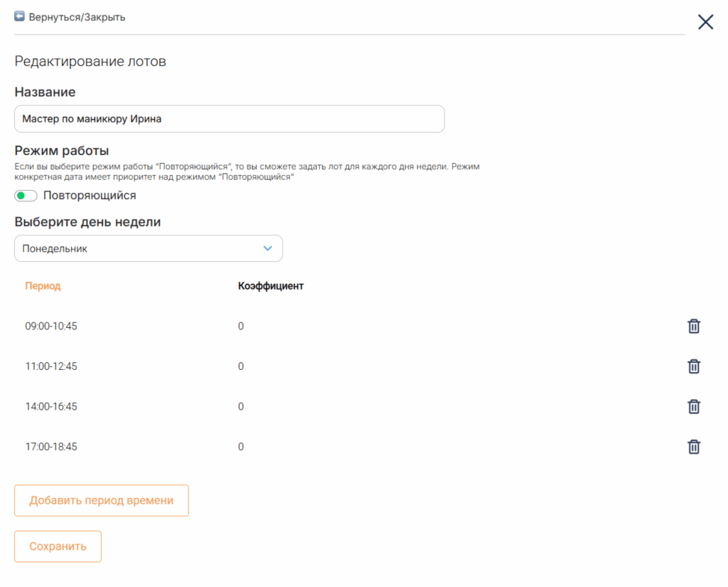Click the blue back arrow icon
The height and width of the screenshot is (587, 728).
(x=19, y=17)
